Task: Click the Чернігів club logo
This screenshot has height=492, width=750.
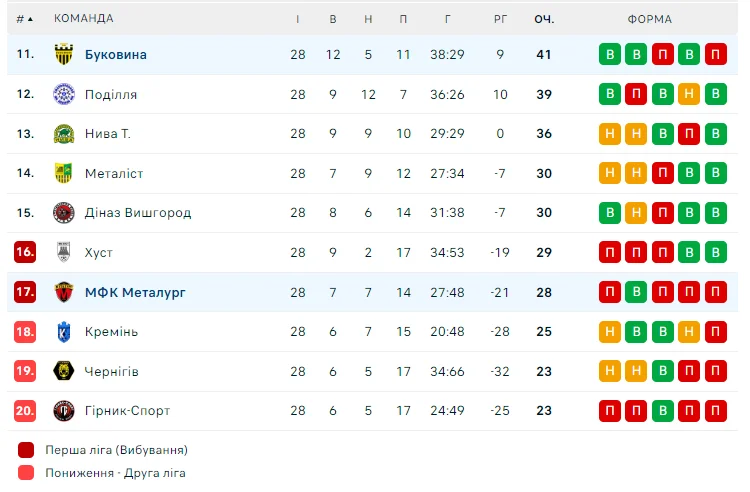Action: coord(64,371)
